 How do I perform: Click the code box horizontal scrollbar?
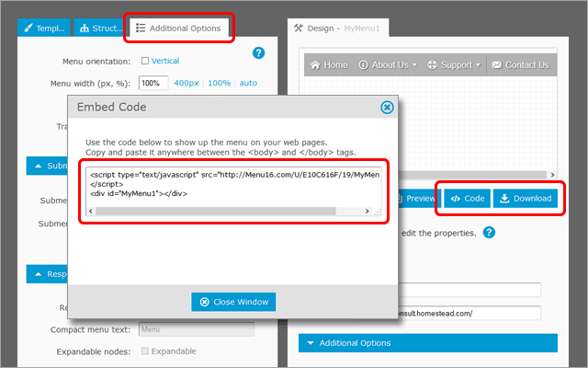click(x=216, y=211)
